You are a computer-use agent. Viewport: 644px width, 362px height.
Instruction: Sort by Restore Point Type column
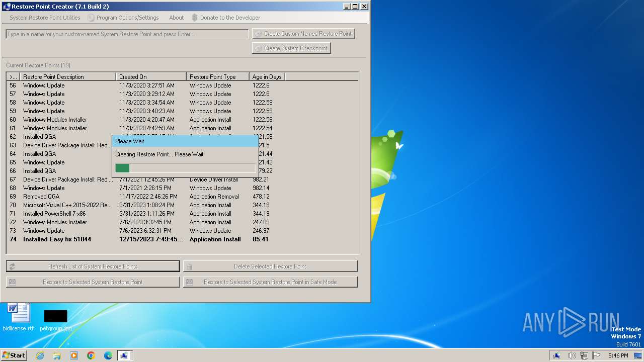[x=218, y=77]
